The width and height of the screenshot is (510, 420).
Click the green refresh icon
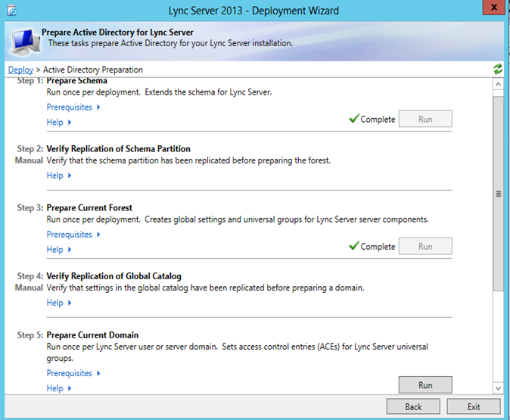[498, 69]
